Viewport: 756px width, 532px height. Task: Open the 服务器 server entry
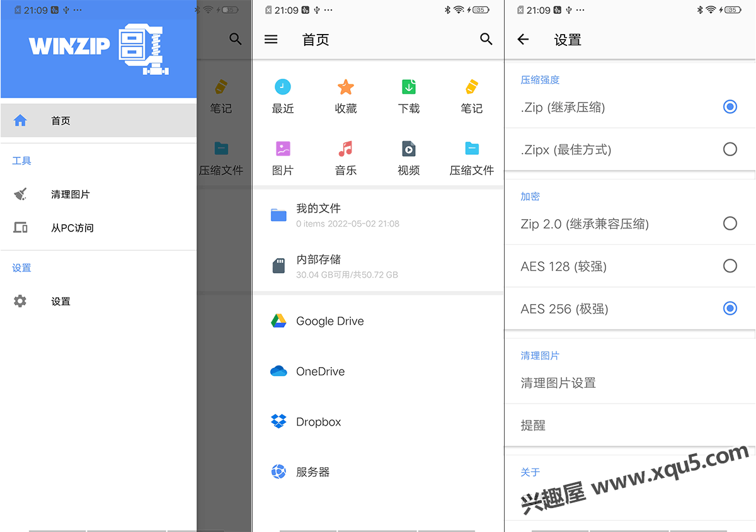[378, 472]
